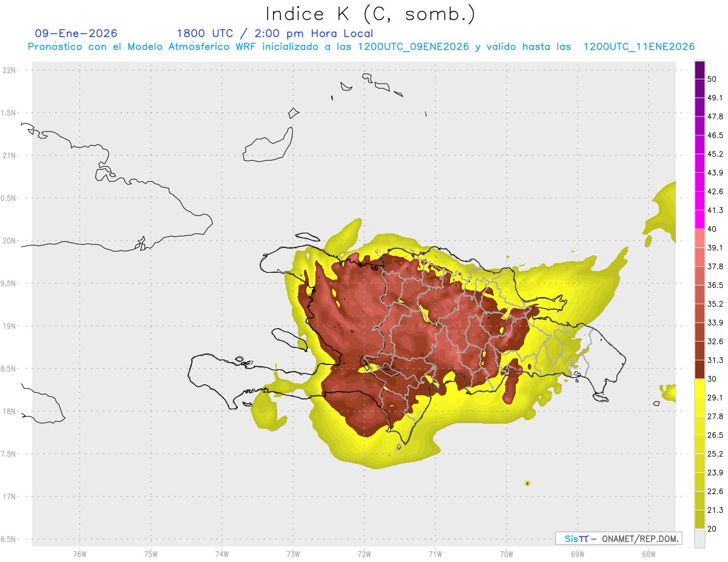728x562 pixels.
Task: Click the 71W longitude axis label
Action: [x=435, y=554]
